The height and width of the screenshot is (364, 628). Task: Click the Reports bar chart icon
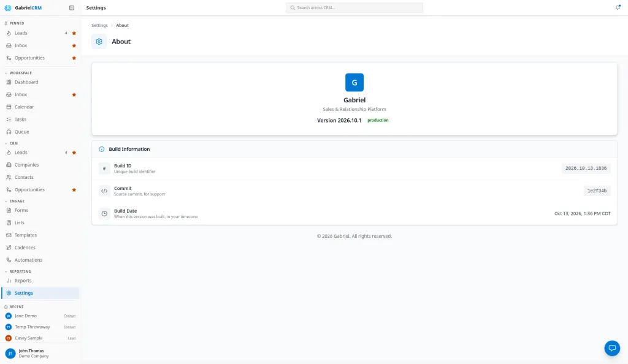tap(9, 281)
